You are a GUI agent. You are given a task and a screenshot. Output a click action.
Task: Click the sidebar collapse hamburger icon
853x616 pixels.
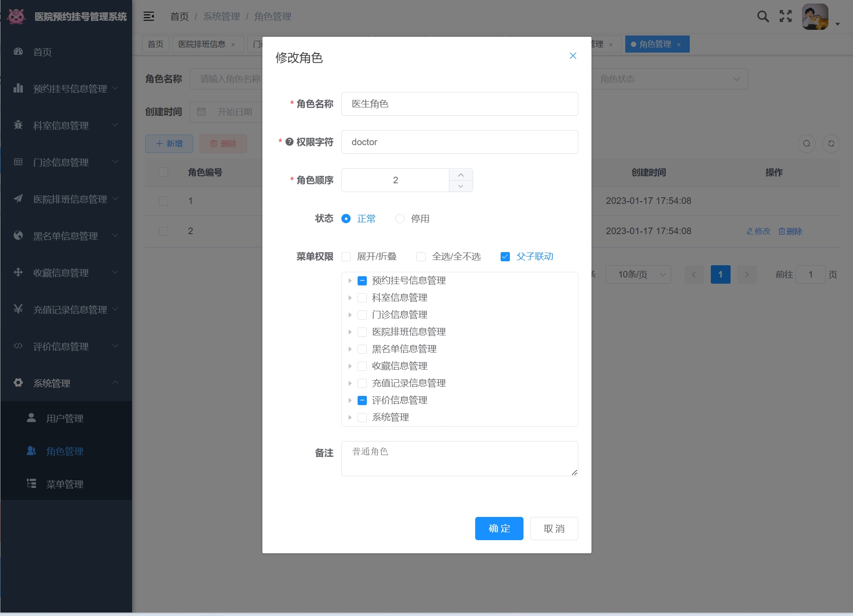pyautogui.click(x=149, y=17)
